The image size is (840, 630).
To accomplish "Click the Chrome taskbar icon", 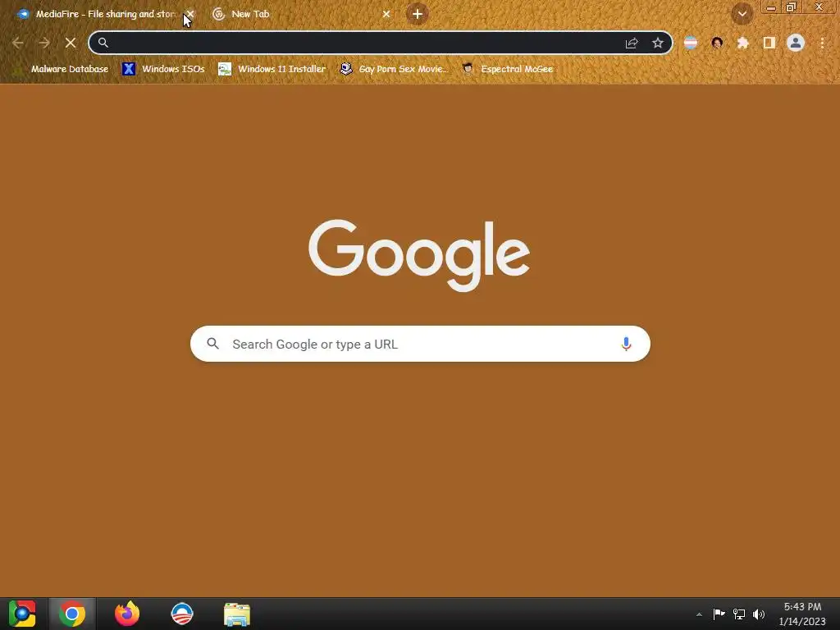I will (72, 614).
